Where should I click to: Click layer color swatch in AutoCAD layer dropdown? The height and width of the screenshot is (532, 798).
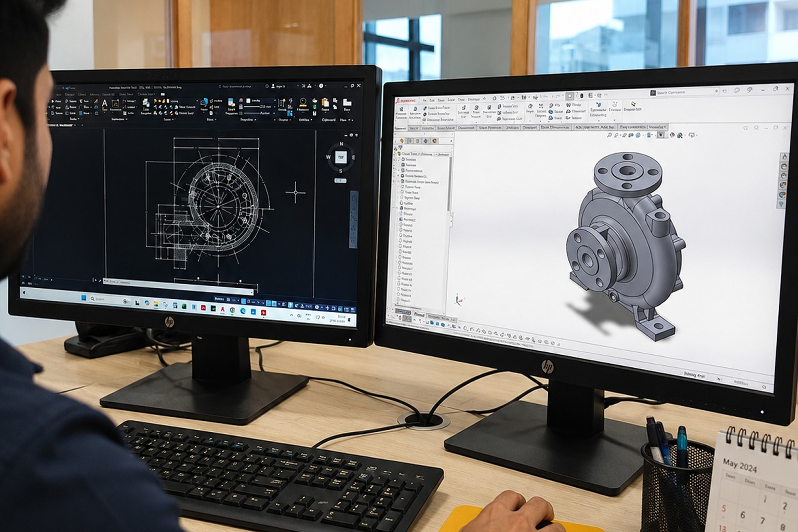coord(168,101)
